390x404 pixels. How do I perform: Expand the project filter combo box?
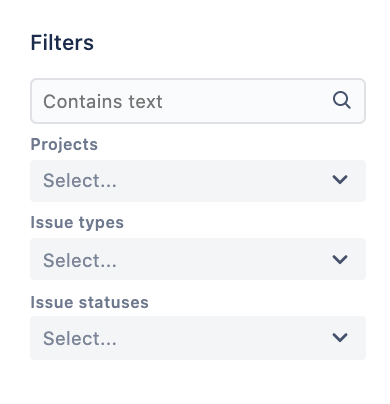click(198, 181)
